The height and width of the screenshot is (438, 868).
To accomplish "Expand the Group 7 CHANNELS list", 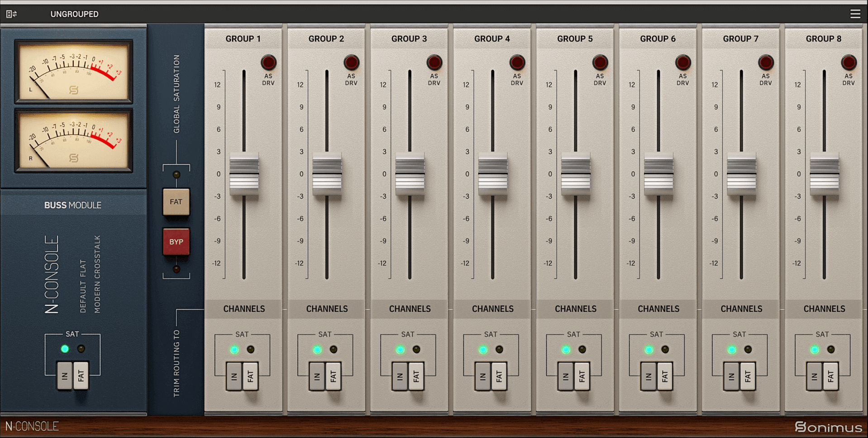I will (x=741, y=309).
